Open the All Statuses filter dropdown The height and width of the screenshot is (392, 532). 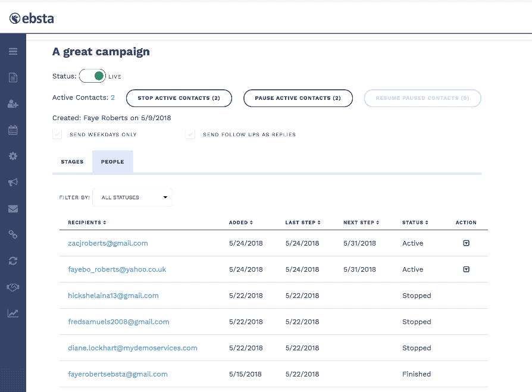pos(133,197)
